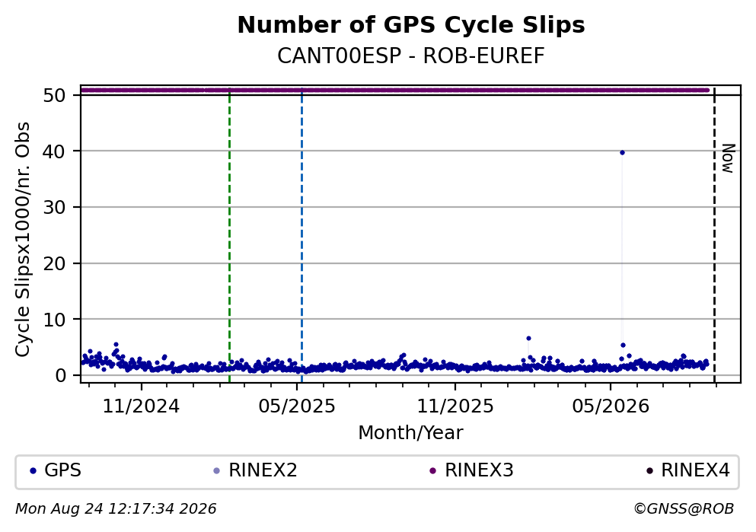Screen dimensions: 756x532
Task: Click the rotated Now label
Action: (728, 158)
